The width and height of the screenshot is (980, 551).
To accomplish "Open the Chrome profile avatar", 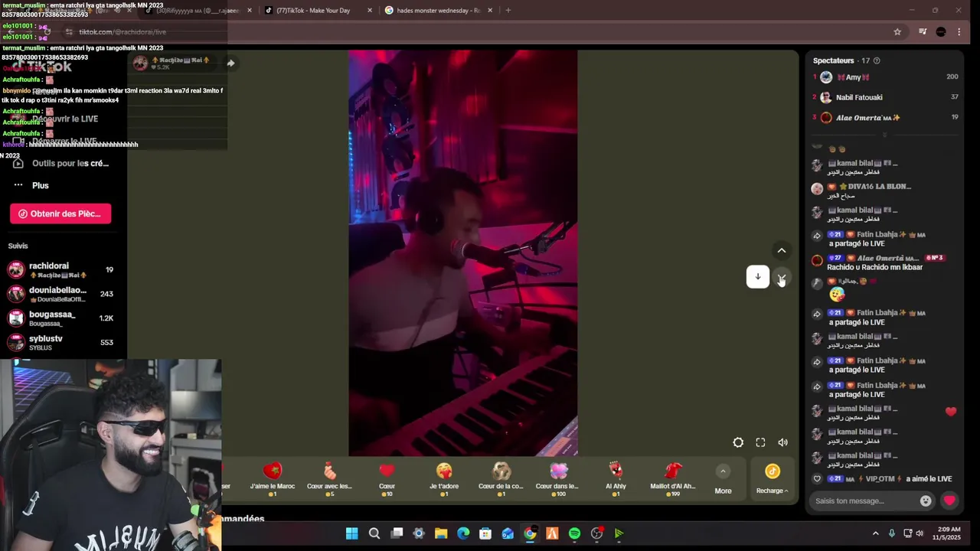I will tap(941, 32).
